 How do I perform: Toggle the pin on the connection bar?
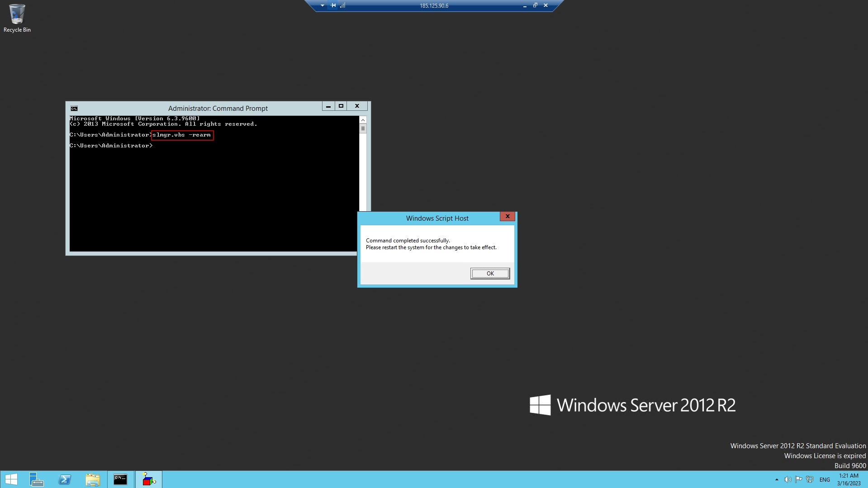click(x=333, y=5)
